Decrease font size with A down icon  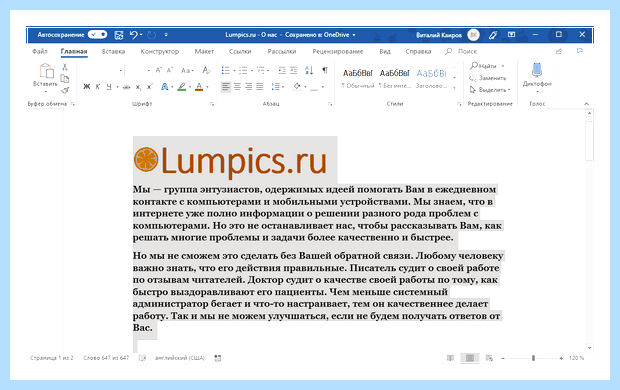(170, 70)
